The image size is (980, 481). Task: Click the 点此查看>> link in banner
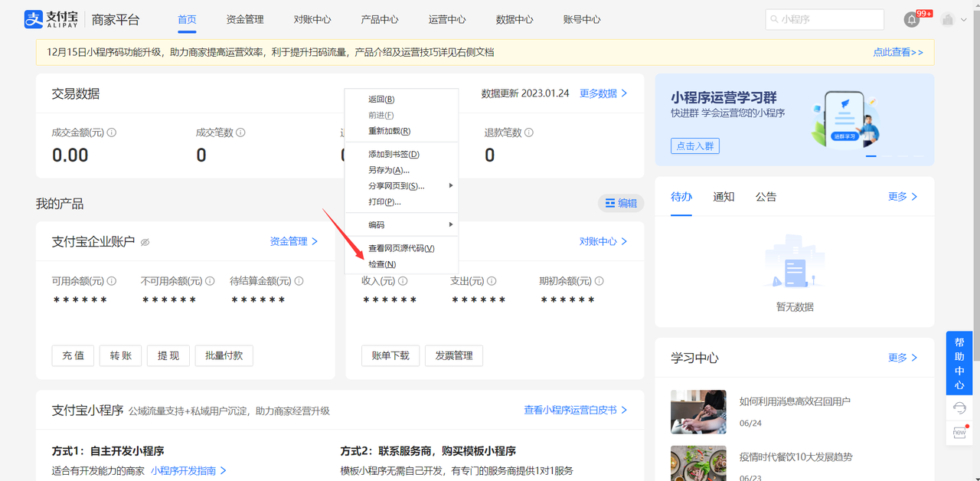pyautogui.click(x=898, y=52)
